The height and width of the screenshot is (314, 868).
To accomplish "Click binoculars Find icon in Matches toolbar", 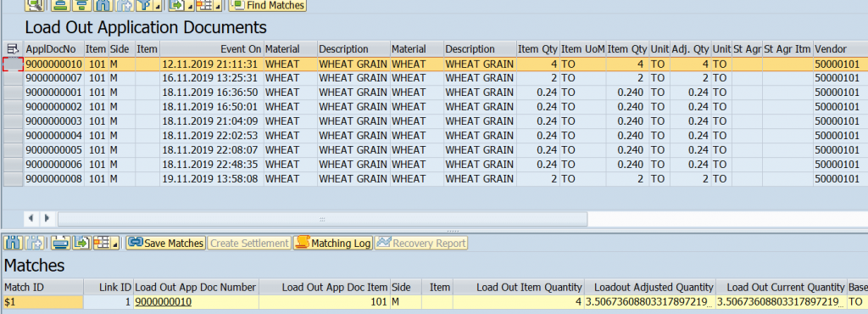I will (x=14, y=243).
